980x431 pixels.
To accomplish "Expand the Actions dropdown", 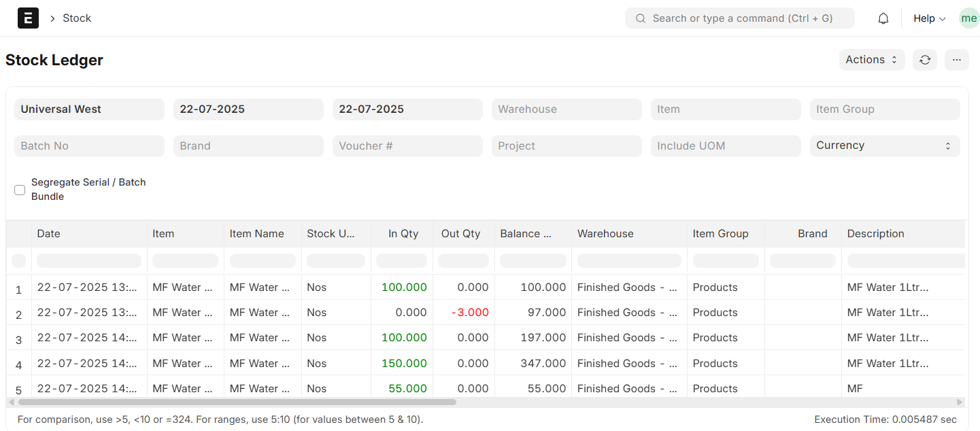I will (871, 60).
